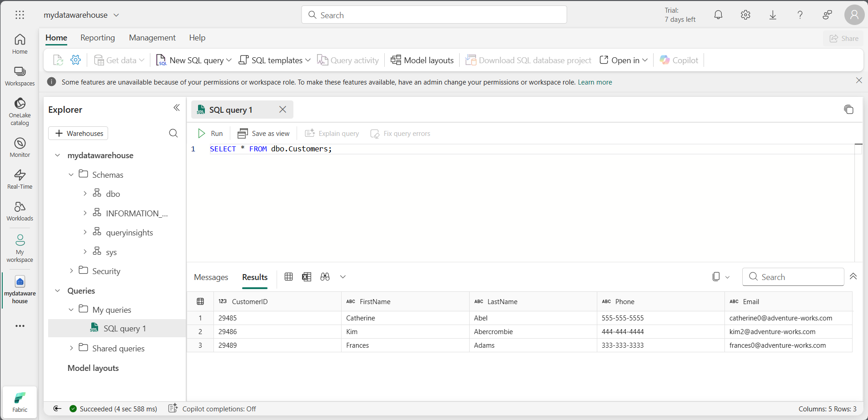Open the settings gear in top header
Image resolution: width=868 pixels, height=420 pixels.
click(745, 15)
